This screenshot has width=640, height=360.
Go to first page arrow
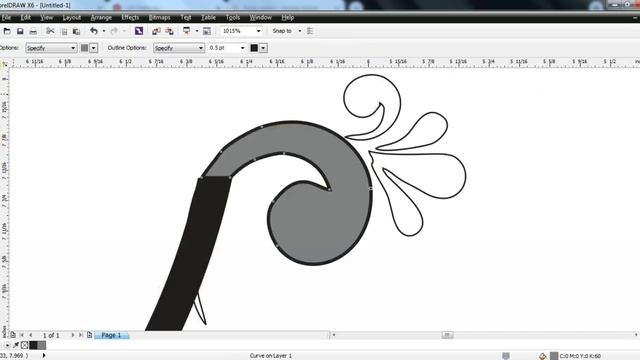[22, 335]
